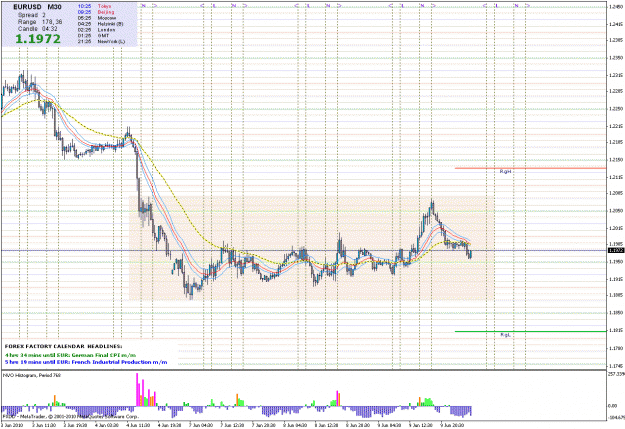Click the 1.1850 price axis label
The image size is (625, 429).
pos(615,313)
